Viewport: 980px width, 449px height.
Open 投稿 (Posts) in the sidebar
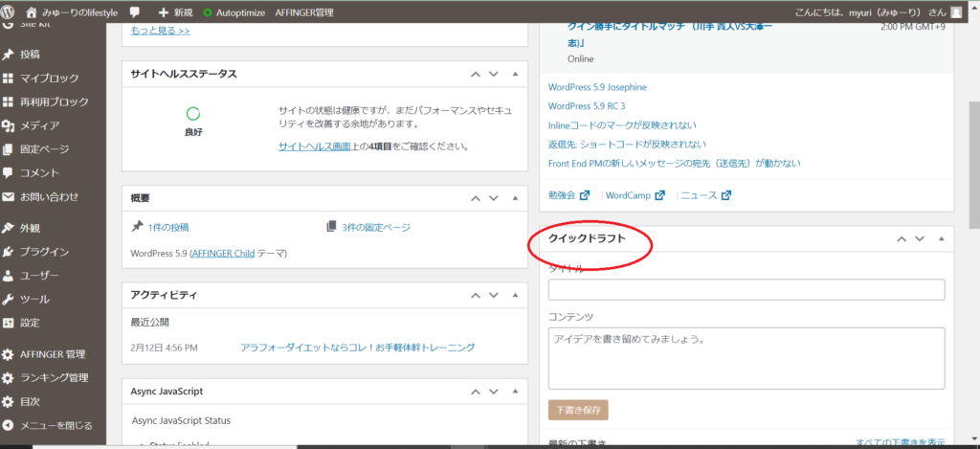(x=30, y=55)
